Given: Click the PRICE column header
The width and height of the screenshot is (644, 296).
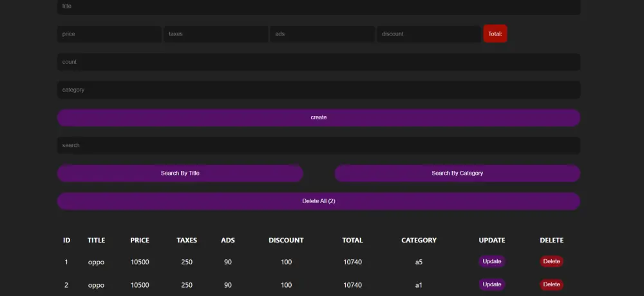Looking at the screenshot, I should (140, 241).
